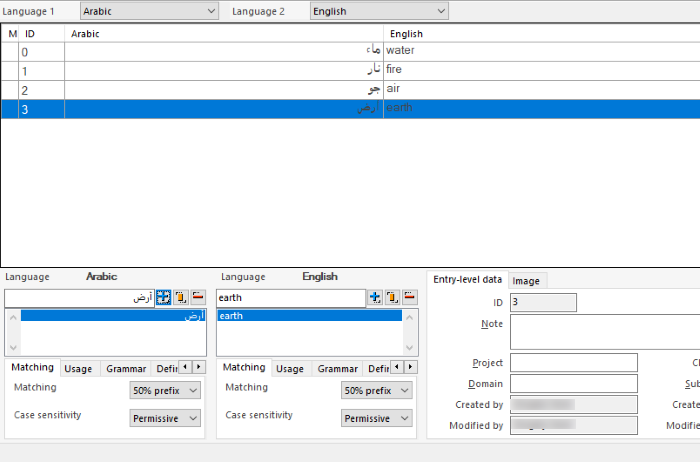Screen dimensions: 700x462
Task: Open the Usage tab in Arabic panel
Action: [78, 369]
